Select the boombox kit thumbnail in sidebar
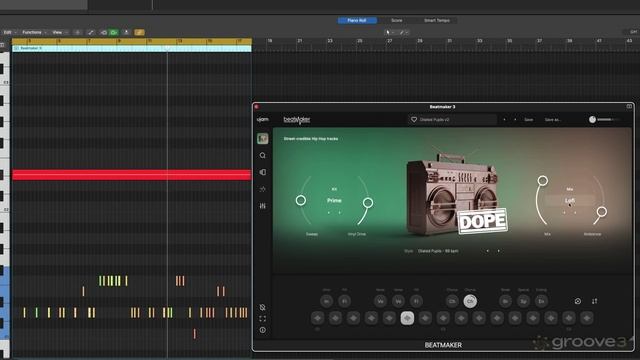The image size is (640, 360). (x=262, y=139)
